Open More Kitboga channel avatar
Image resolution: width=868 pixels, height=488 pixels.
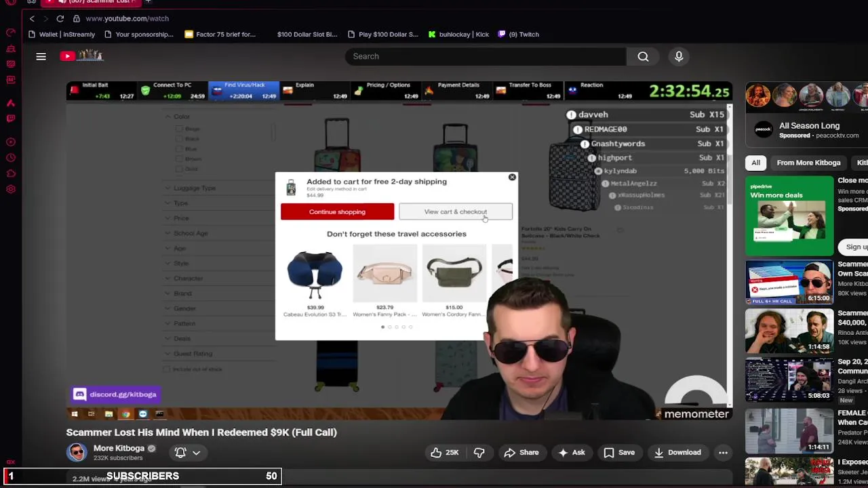pyautogui.click(x=77, y=452)
